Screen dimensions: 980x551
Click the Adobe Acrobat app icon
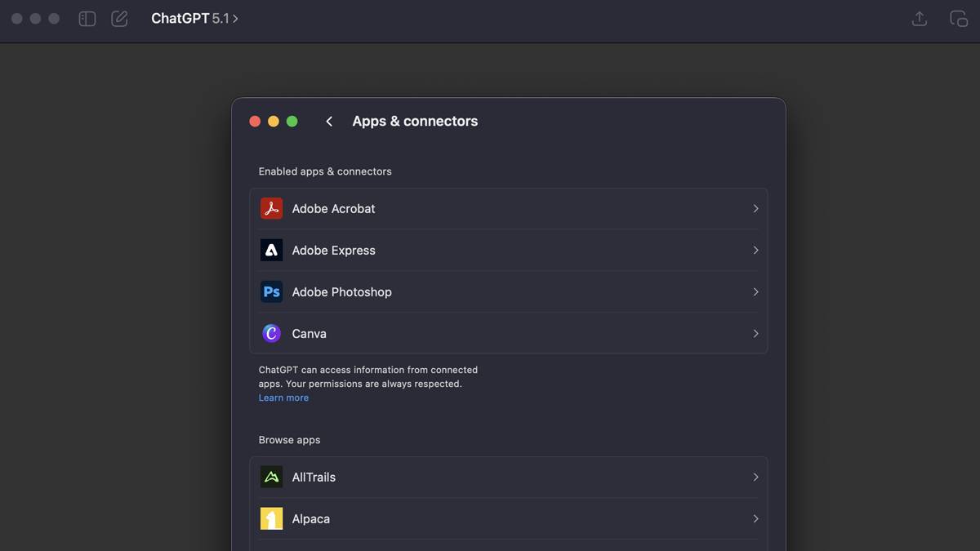(271, 209)
